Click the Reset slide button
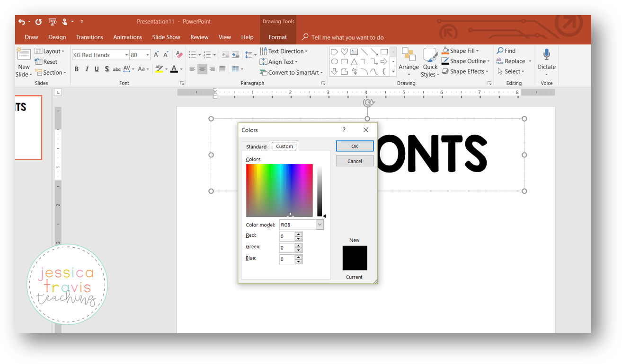Image resolution: width=622 pixels, height=364 pixels. point(46,62)
